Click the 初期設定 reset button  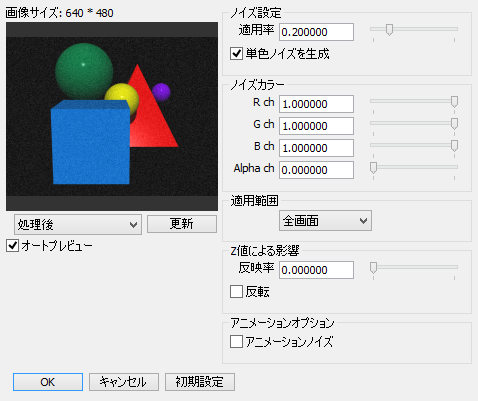coord(200,382)
